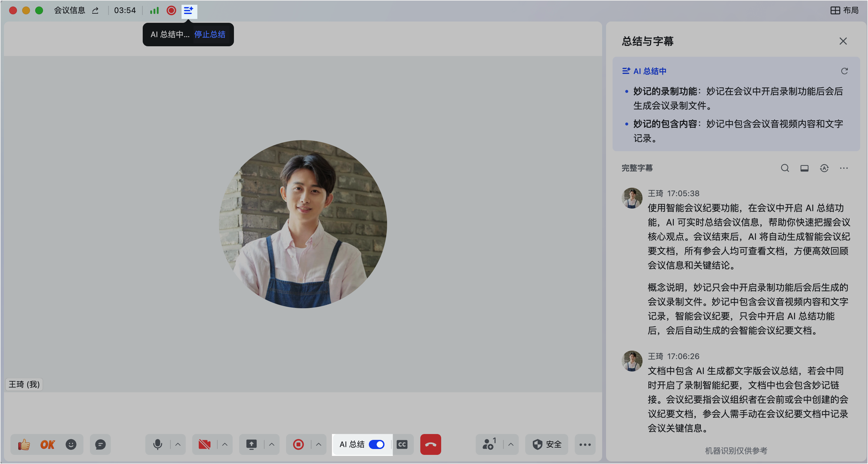Click 停止总结 to stop AI summary

click(x=209, y=34)
